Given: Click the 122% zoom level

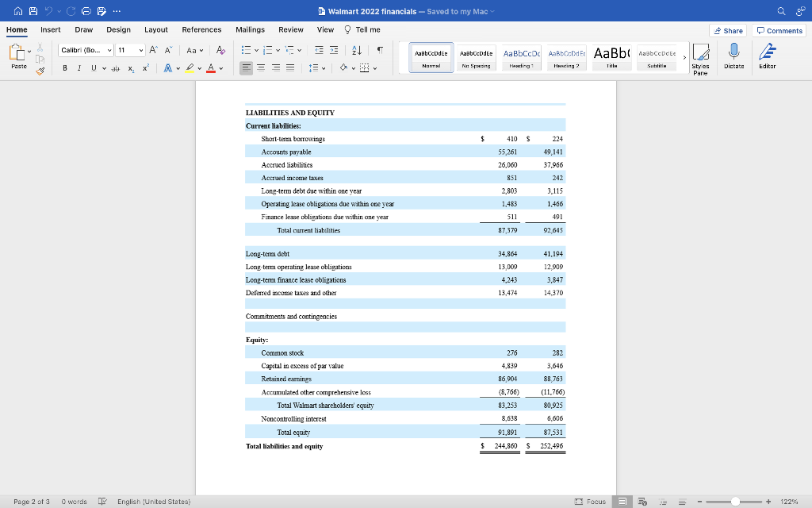Looking at the screenshot, I should click(x=789, y=502).
